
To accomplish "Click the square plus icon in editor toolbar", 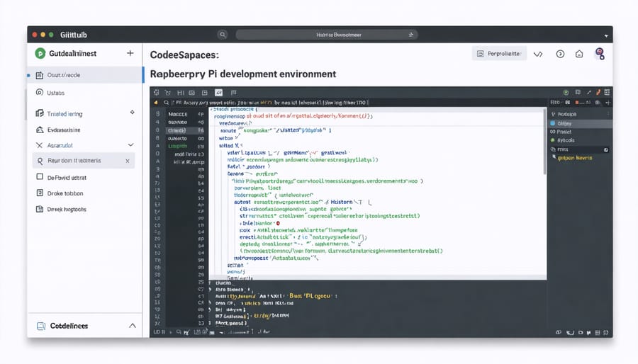I will (205, 93).
